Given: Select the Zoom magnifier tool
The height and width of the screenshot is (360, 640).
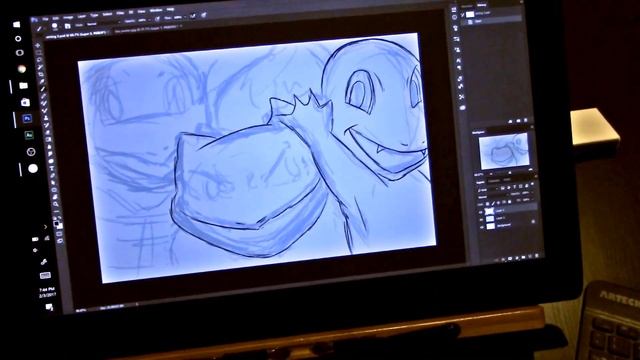Looking at the screenshot, I should (56, 204).
